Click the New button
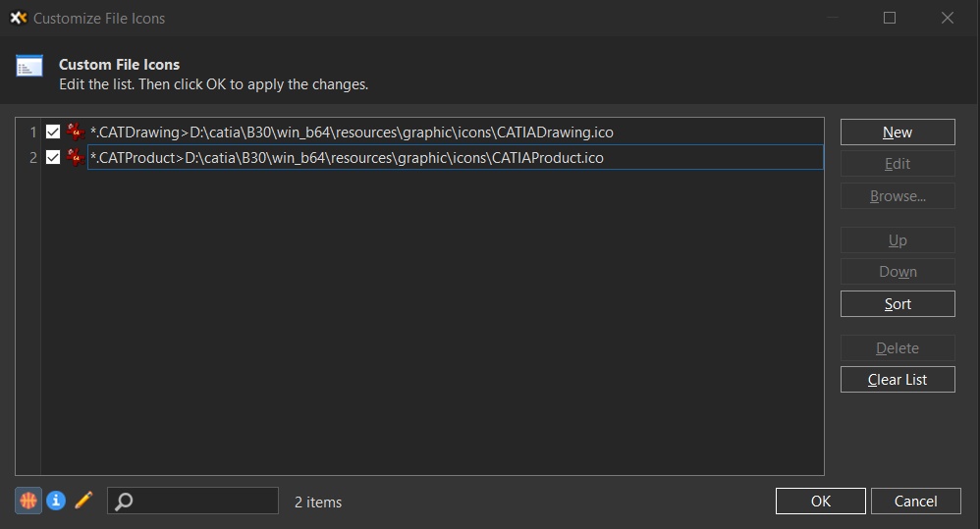This screenshot has height=529, width=980. tap(898, 132)
